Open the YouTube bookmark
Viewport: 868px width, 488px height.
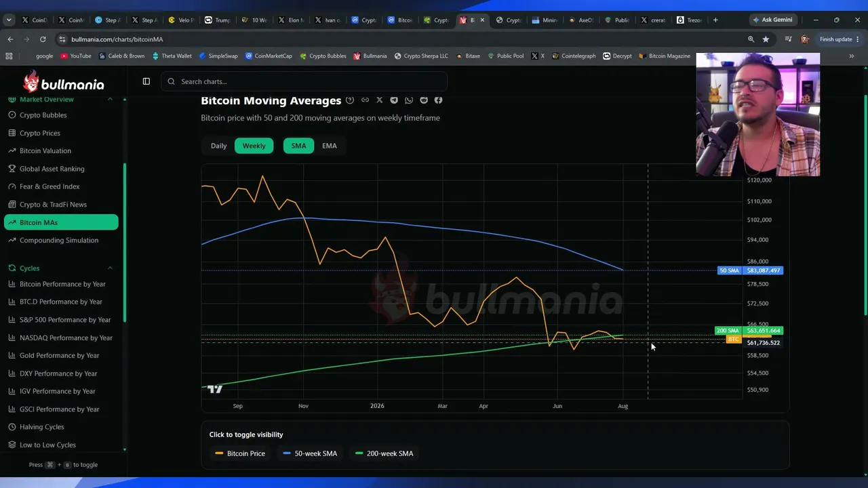click(x=76, y=56)
